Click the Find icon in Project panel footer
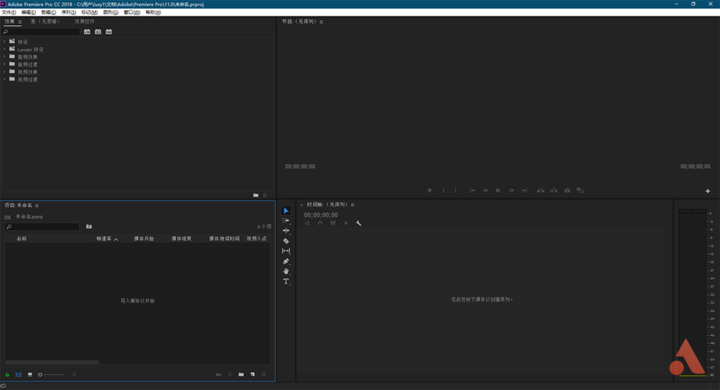This screenshot has height=390, width=720. (x=230, y=374)
